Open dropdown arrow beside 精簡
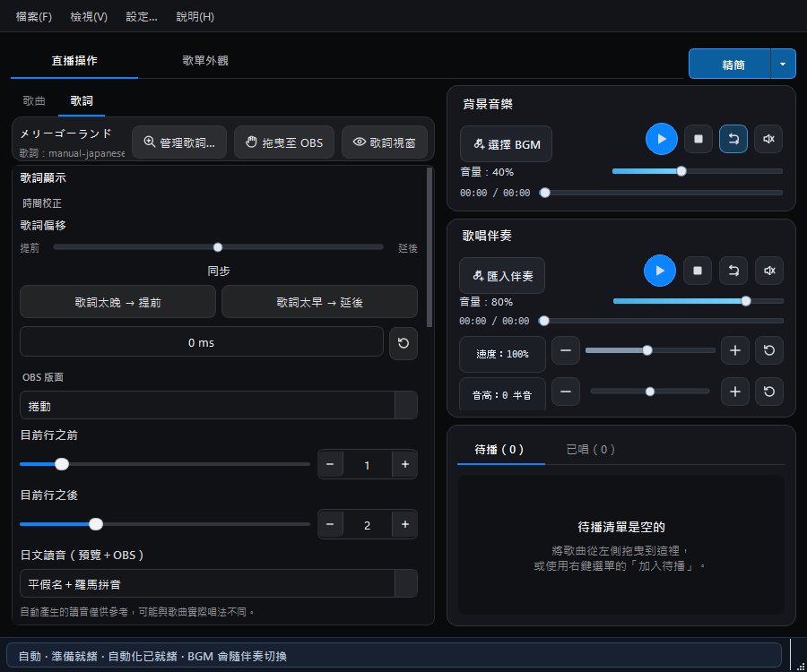This screenshot has height=672, width=807. click(783, 65)
